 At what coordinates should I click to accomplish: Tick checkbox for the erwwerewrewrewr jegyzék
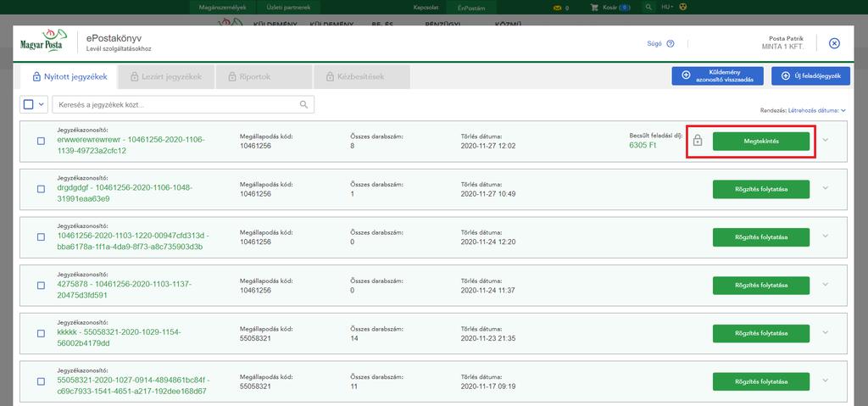pos(41,141)
